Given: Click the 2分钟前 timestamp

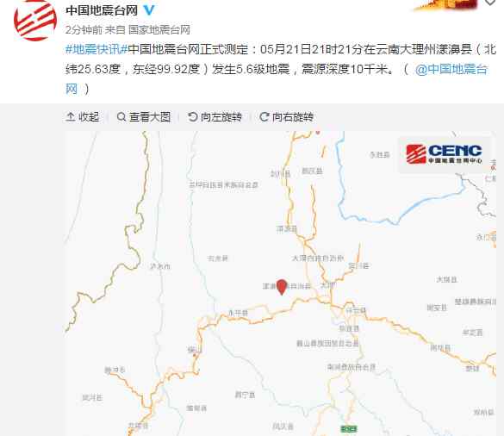Looking at the screenshot, I should coord(84,30).
